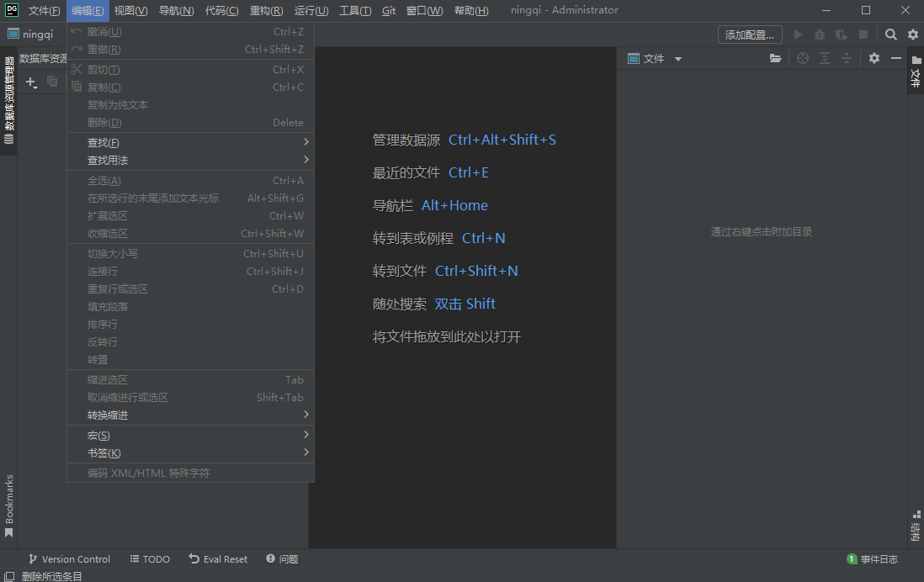Screen dimensions: 924x582
Task: Choose 编码 XML/HTML 特殊字符 entry
Action: 190,473
